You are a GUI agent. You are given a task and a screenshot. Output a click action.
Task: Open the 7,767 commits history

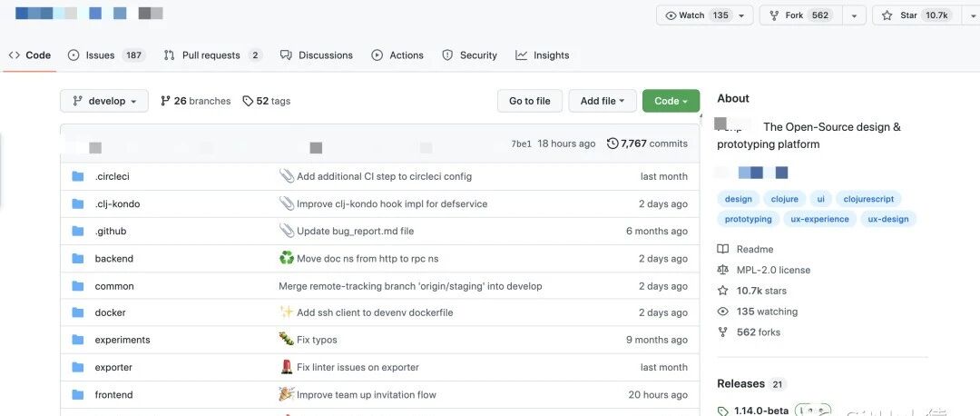pyautogui.click(x=648, y=144)
